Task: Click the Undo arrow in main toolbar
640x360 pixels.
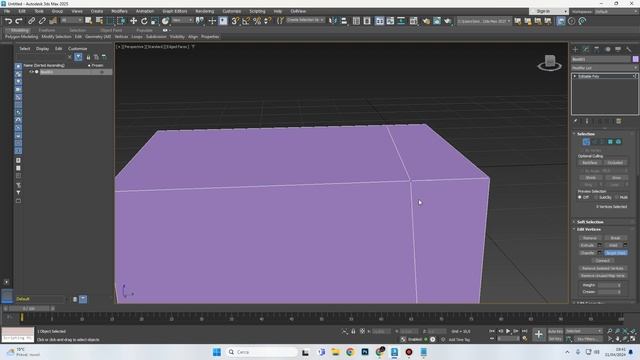Action: (8, 21)
